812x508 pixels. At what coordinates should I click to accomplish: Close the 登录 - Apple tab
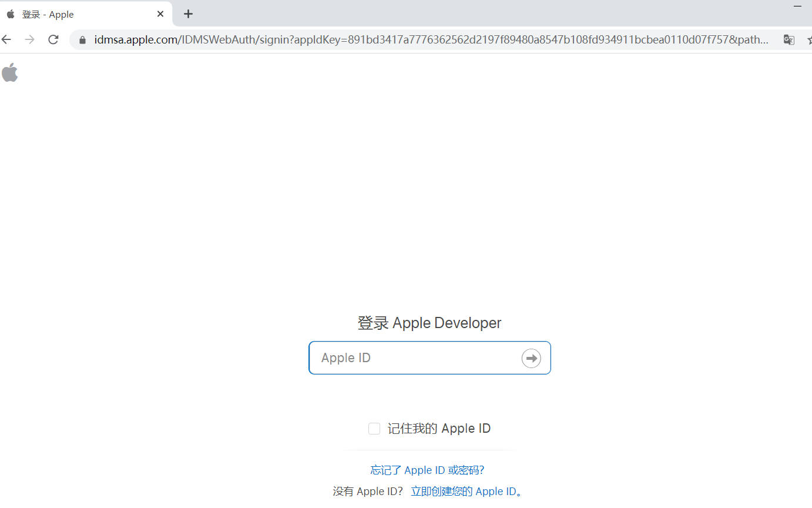coord(160,14)
